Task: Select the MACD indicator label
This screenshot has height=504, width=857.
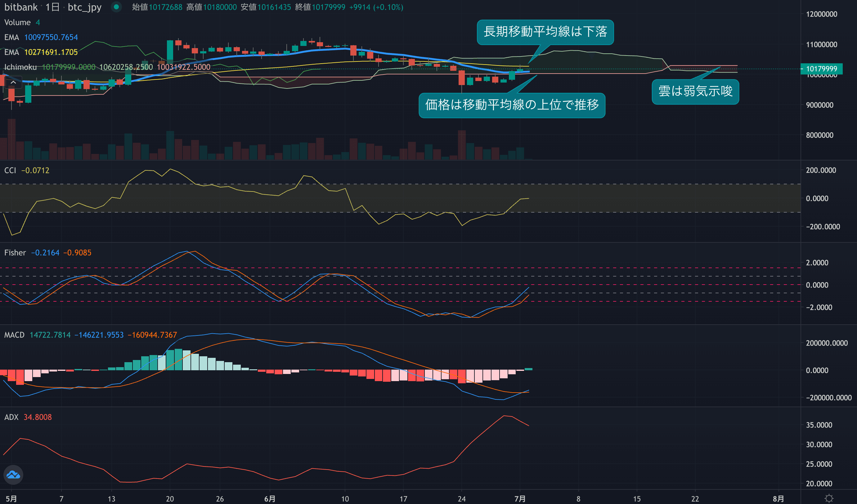Action: click(x=14, y=335)
